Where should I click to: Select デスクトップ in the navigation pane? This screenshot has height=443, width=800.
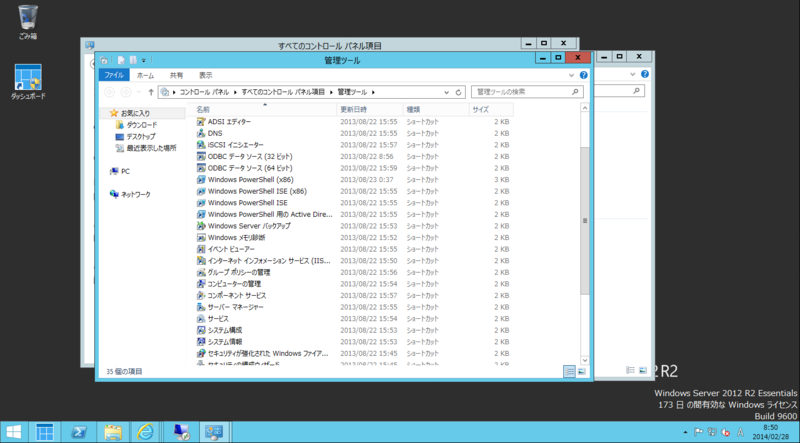(140, 137)
